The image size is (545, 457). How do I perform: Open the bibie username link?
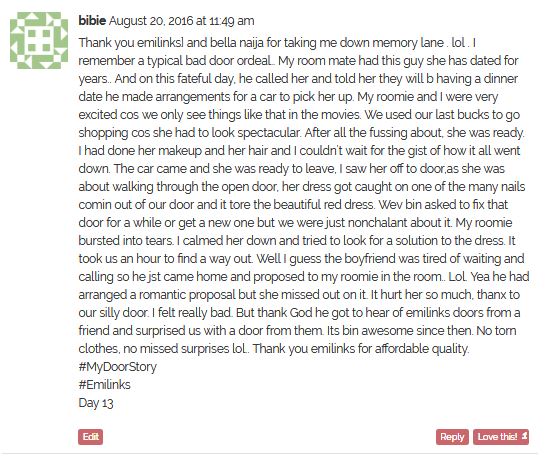tap(92, 21)
